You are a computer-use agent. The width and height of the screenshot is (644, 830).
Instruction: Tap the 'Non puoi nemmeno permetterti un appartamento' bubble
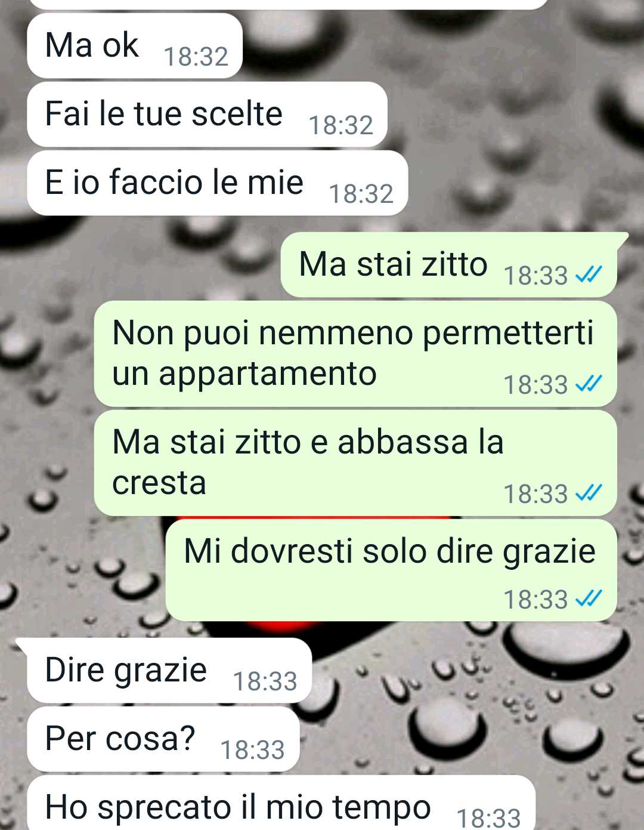tap(355, 354)
